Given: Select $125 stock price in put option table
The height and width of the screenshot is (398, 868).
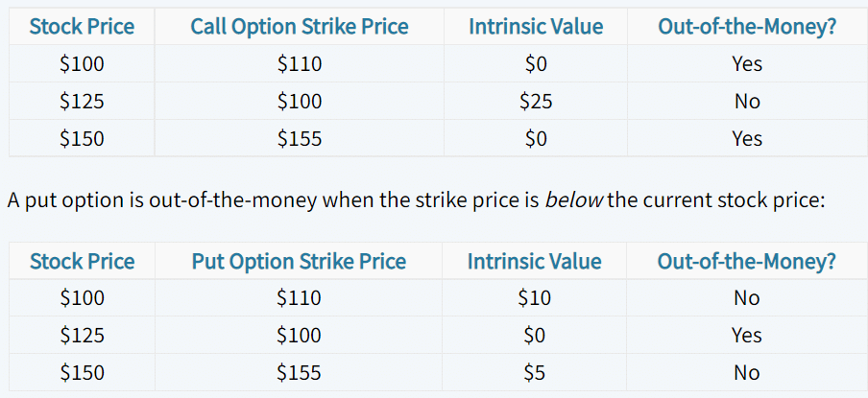Looking at the screenshot, I should tap(82, 335).
